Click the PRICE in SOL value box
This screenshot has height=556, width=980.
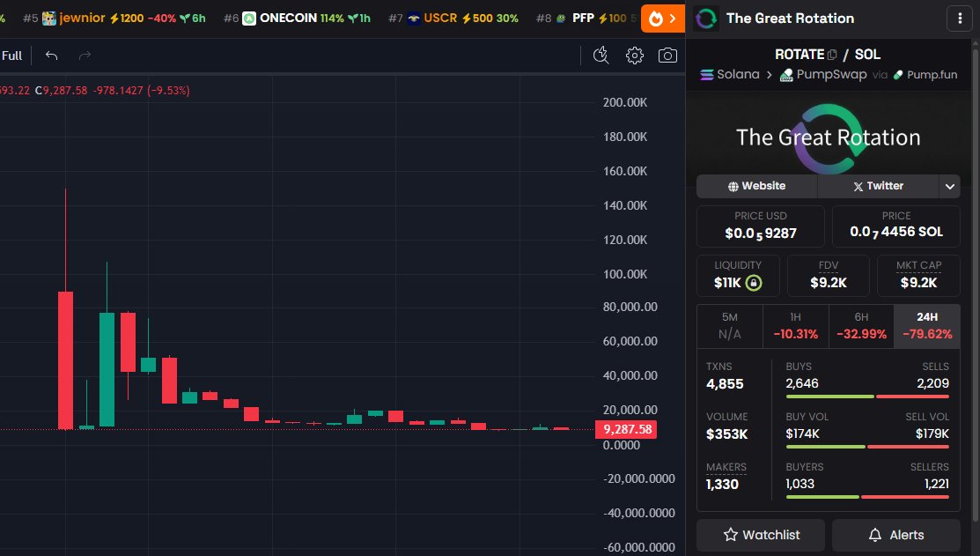895,226
